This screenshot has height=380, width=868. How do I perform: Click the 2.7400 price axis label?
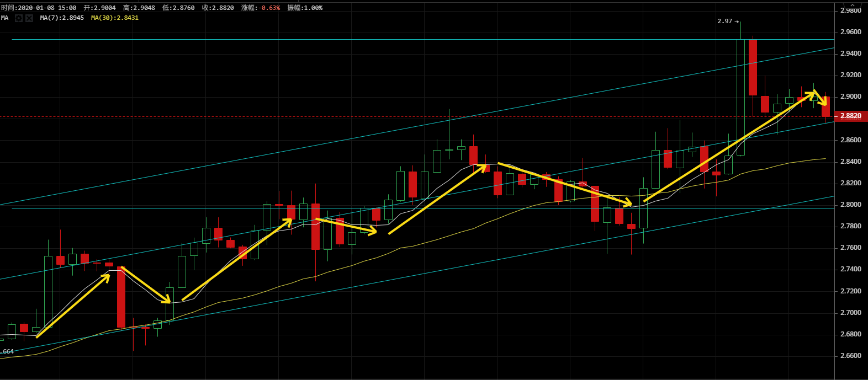tap(850, 269)
